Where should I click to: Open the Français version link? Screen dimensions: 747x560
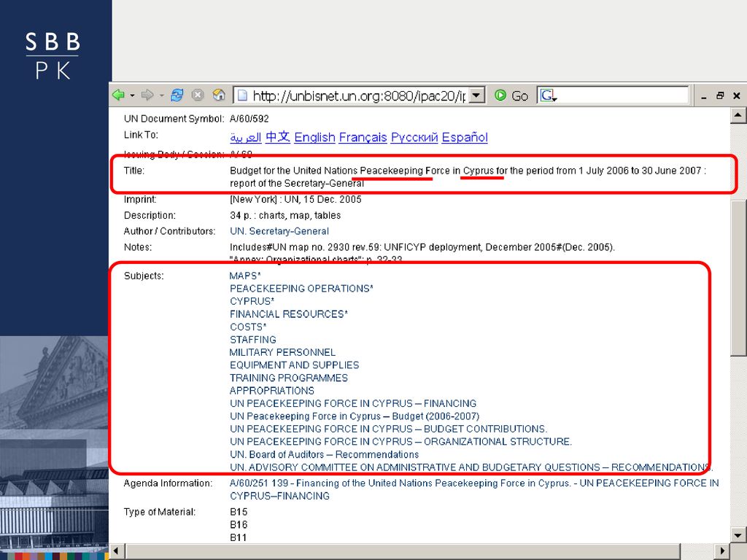click(x=363, y=138)
